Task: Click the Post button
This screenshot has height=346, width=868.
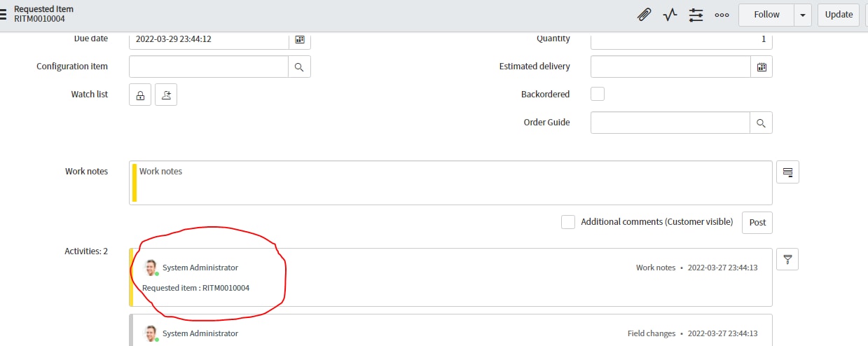Action: 757,222
